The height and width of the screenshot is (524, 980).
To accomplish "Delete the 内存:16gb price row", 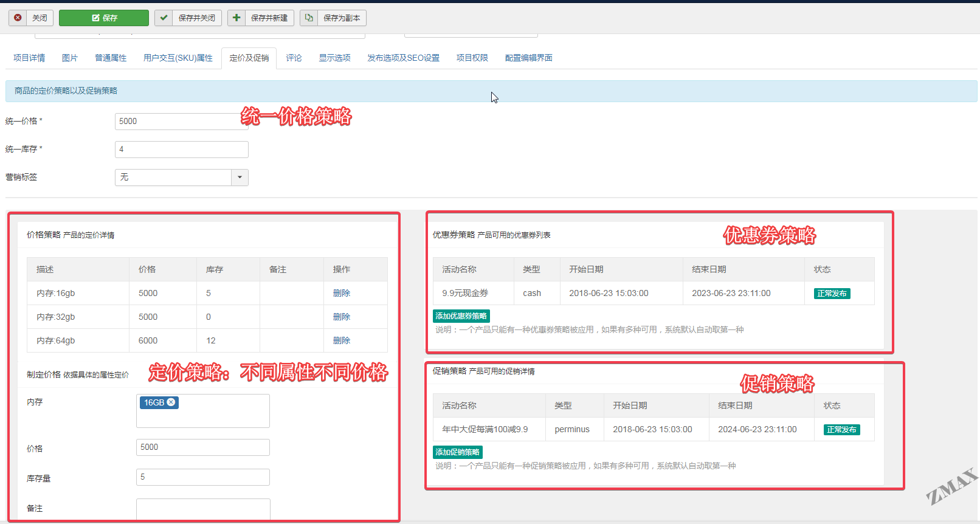I will click(341, 293).
